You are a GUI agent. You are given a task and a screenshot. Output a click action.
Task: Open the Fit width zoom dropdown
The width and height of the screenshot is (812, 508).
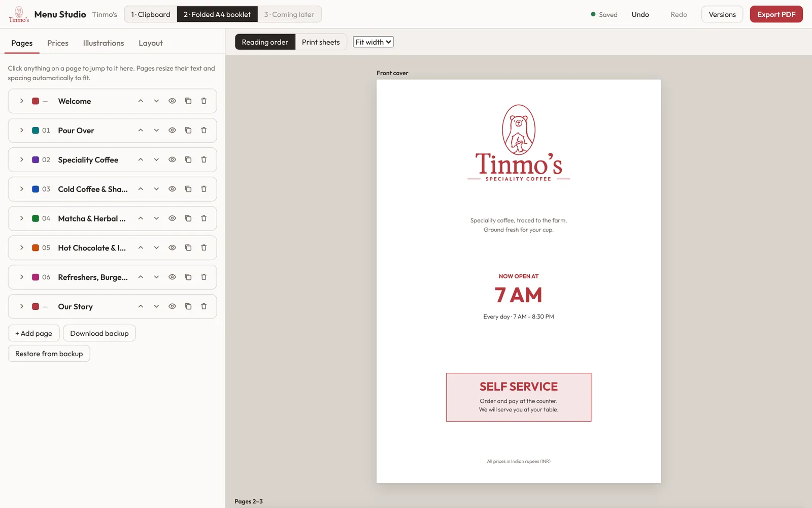coord(373,42)
